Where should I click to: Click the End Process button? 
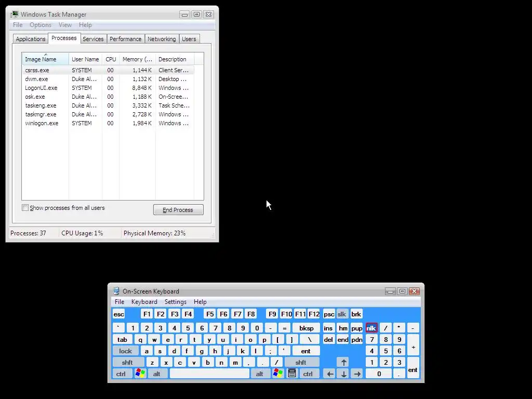click(x=178, y=210)
